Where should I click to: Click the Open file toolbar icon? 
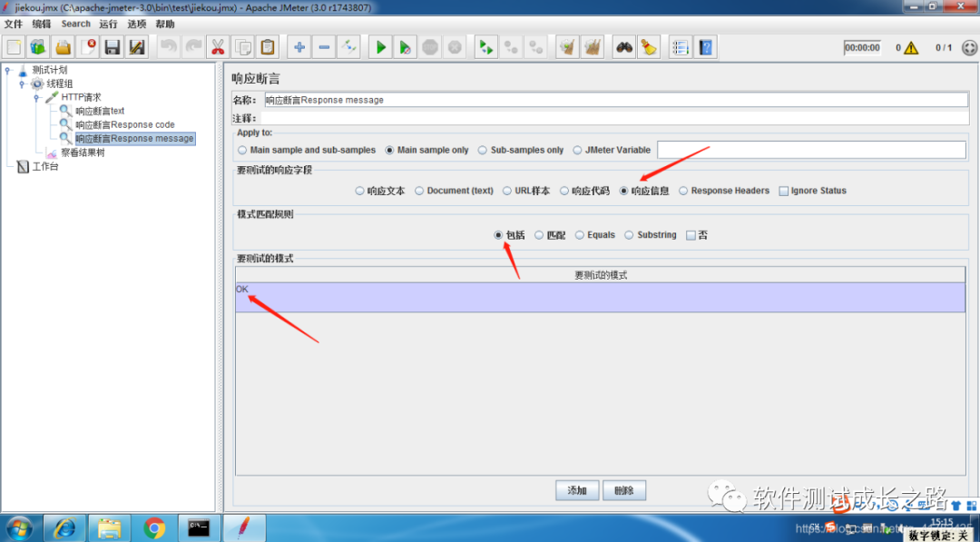pos(64,47)
